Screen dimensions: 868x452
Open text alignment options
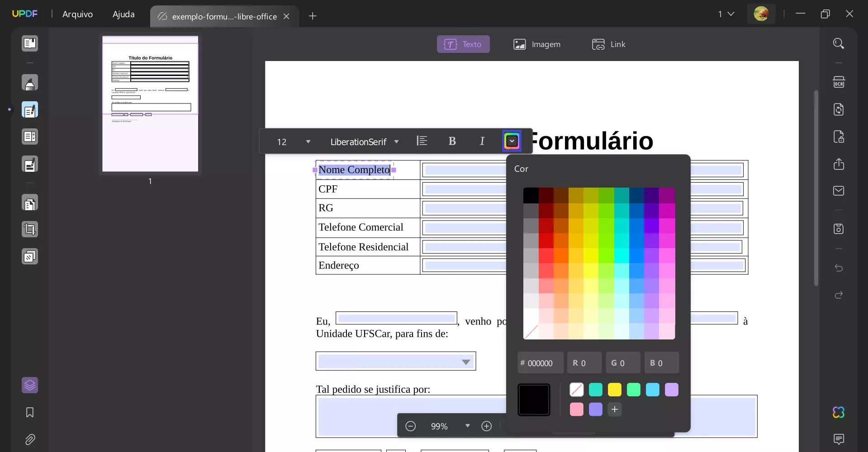(x=422, y=141)
